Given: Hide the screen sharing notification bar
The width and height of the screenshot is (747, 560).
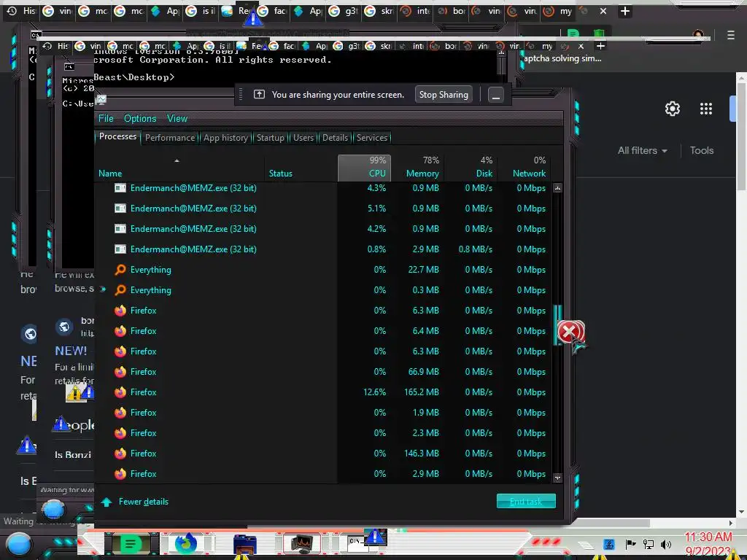Looking at the screenshot, I should (496, 95).
